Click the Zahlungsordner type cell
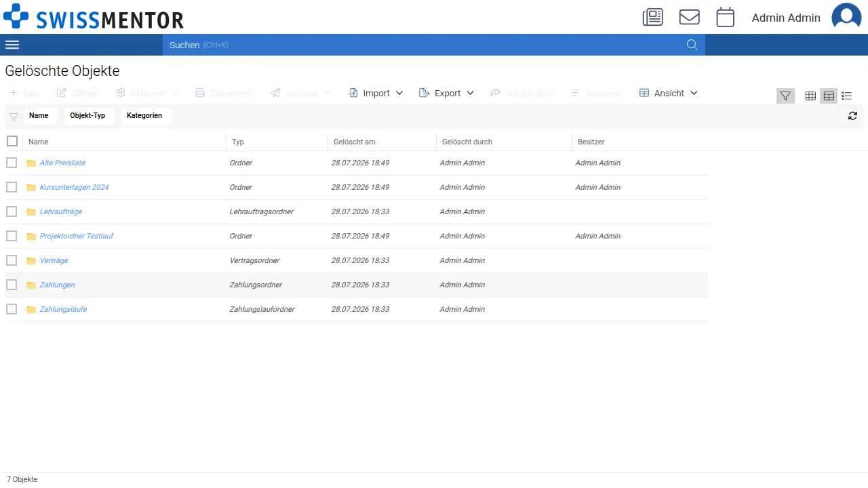 256,285
